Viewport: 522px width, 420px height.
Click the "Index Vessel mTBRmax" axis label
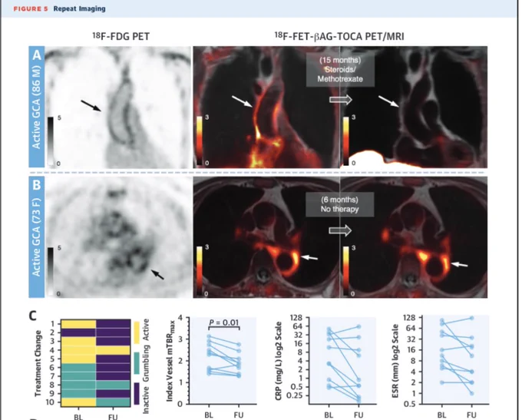[170, 361]
